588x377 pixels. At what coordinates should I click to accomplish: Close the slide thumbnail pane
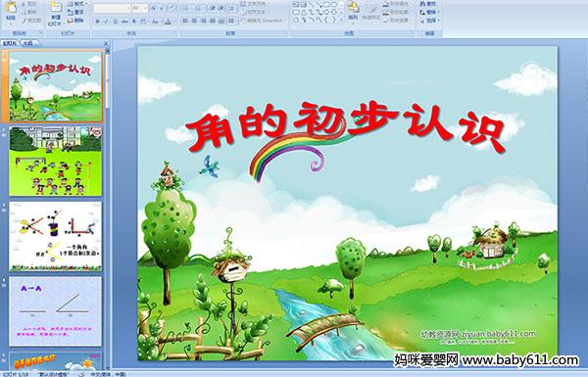tap(106, 43)
